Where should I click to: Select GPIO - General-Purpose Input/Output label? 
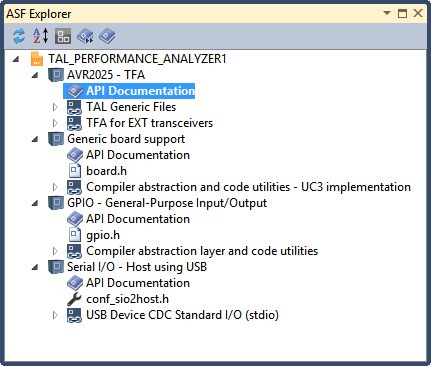(x=167, y=203)
